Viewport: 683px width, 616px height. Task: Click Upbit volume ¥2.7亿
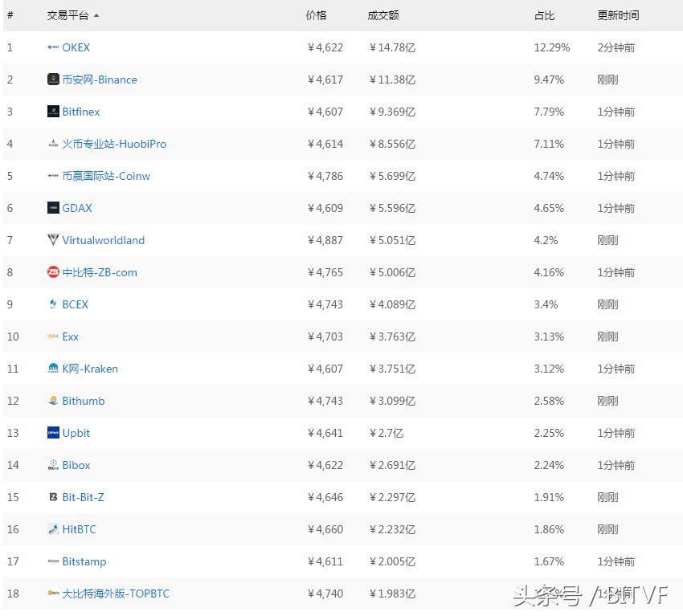coord(386,433)
